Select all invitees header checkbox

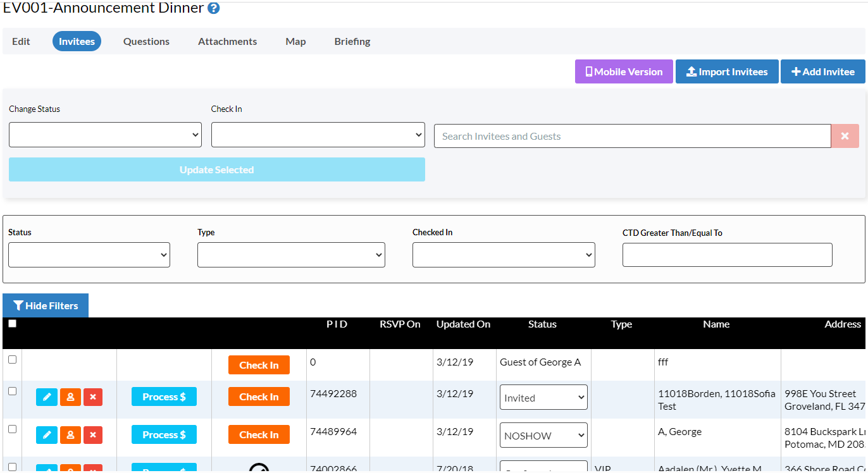[12, 324]
